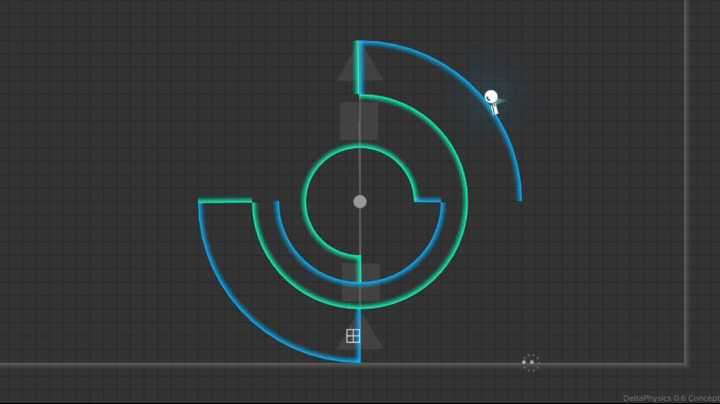Click the gray vertical right wall line
Screen dimensions: 720x404
click(x=686, y=181)
